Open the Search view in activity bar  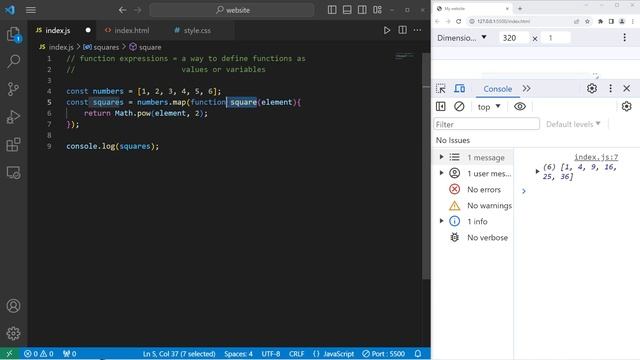pos(13,62)
